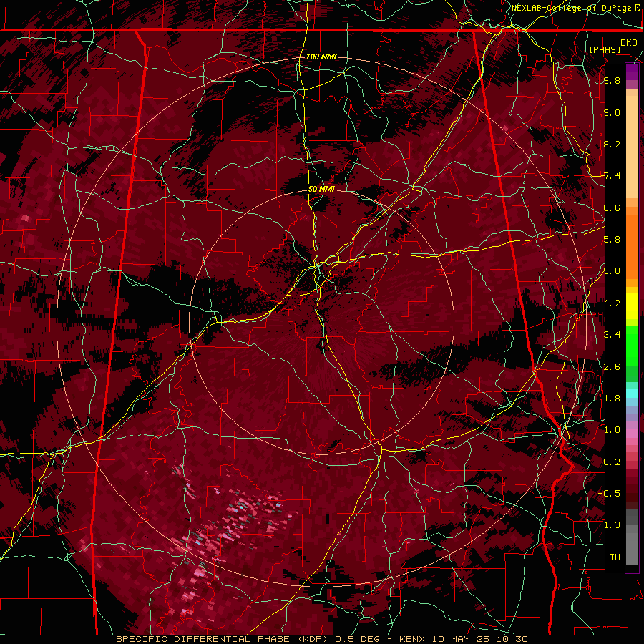Click the gray color bar segment near TH
Screen dimensions: 644x644
coord(632,550)
